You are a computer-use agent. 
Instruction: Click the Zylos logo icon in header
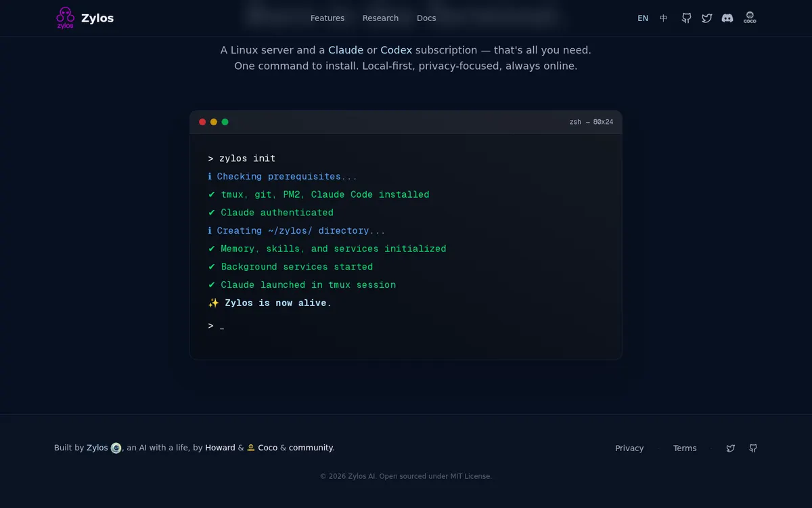point(65,18)
